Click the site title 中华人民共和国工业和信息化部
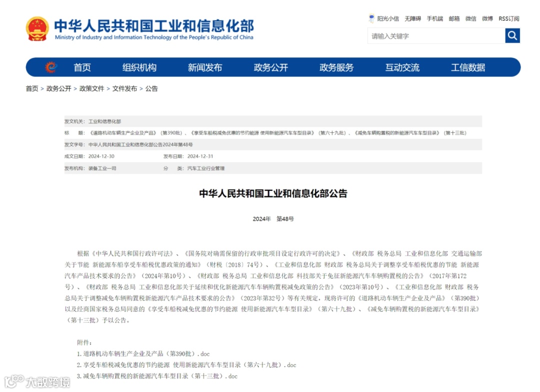540x392 pixels. [x=154, y=26]
